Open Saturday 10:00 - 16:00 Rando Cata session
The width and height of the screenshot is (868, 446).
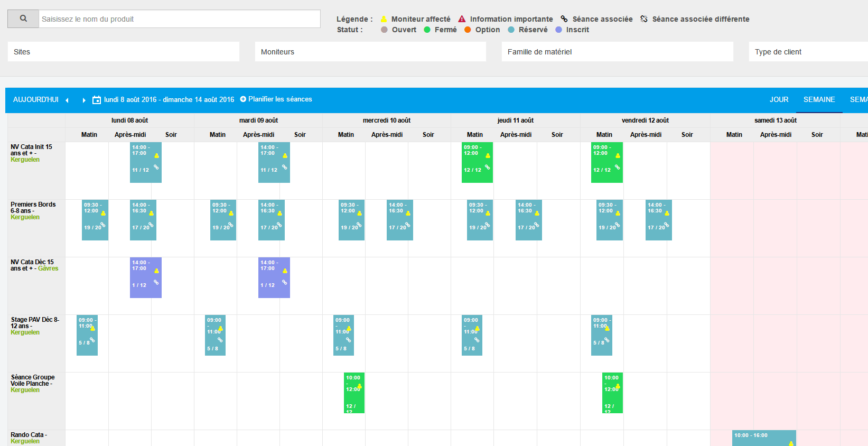click(764, 438)
